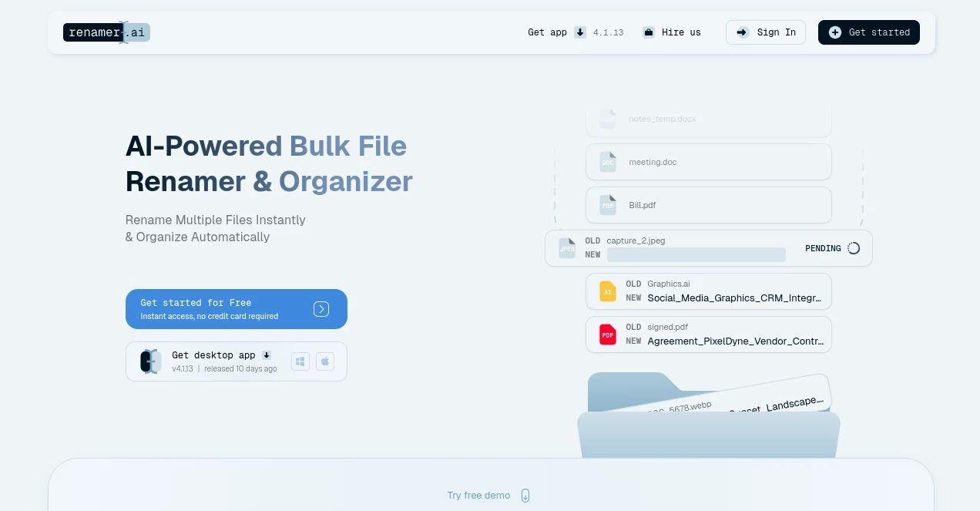Screen dimensions: 980x511
Task: Select the Get app menu item
Action: coord(547,32)
